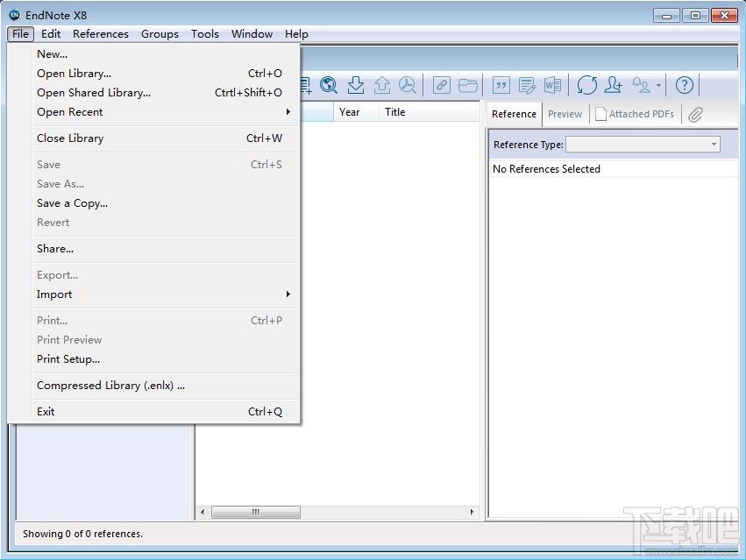This screenshot has height=560, width=746.
Task: Click horizontal scrollbar right arrow
Action: (x=472, y=512)
